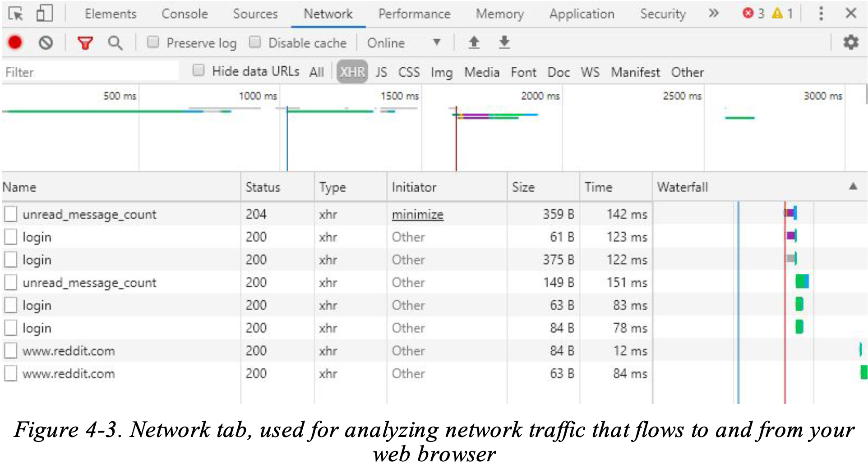Toggle the device toolbar

tap(44, 14)
